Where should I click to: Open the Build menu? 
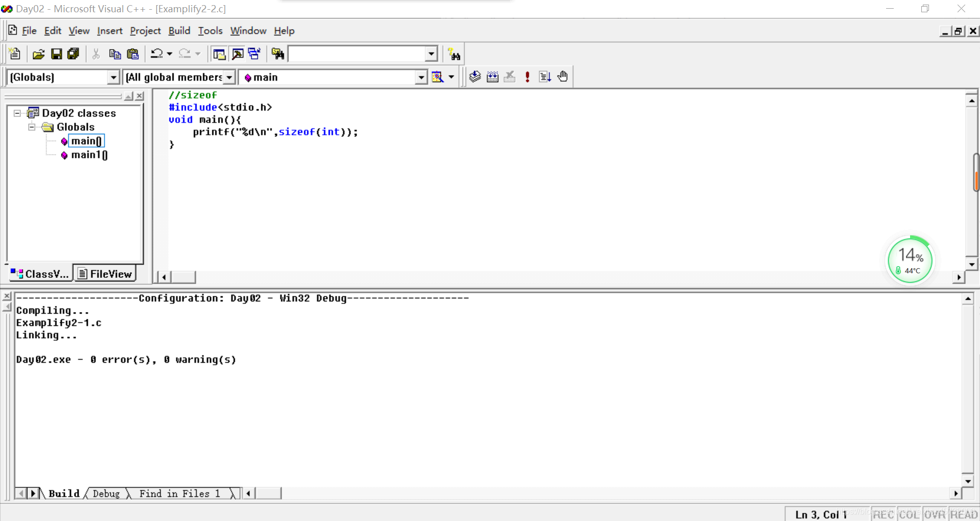point(179,31)
